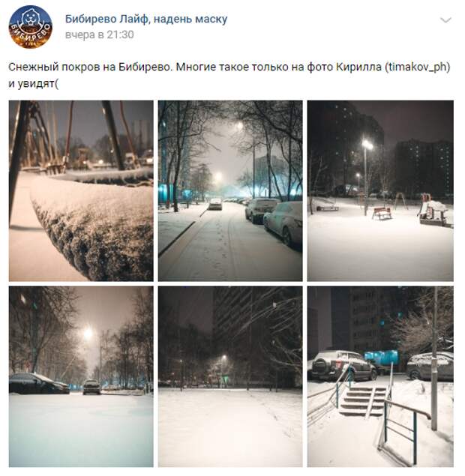Click the post text Снежный покров на Бибирево

point(91,67)
